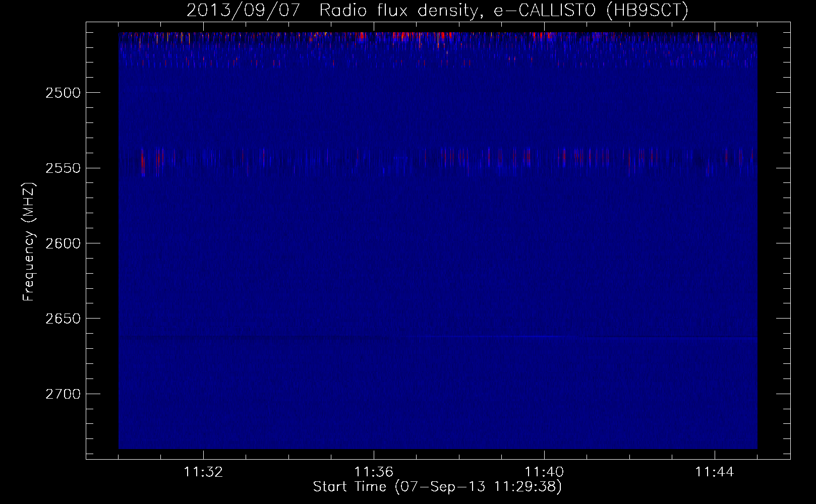Click the 'Start Time (07-Sep-13 11:29:38)' axis title

click(437, 487)
